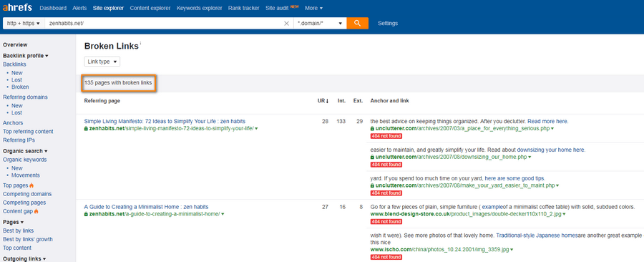The height and width of the screenshot is (262, 644).
Task: Collapse the Organic search section
Action: pos(25,151)
